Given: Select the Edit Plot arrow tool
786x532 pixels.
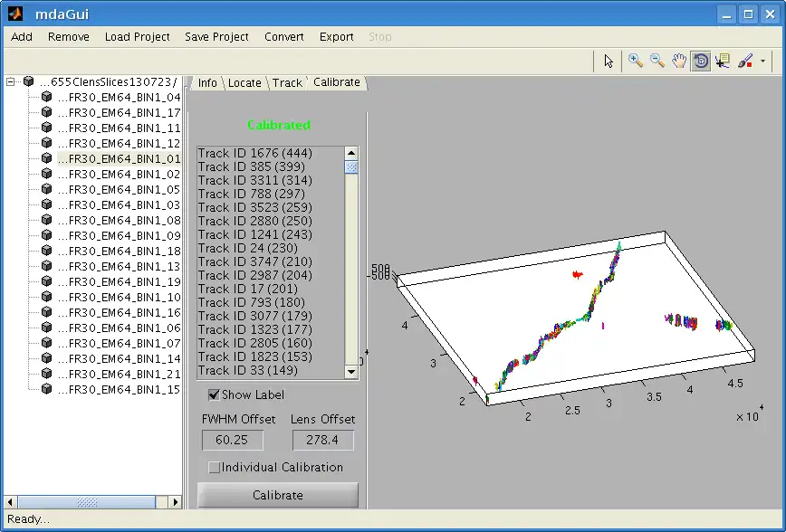Looking at the screenshot, I should coord(609,61).
